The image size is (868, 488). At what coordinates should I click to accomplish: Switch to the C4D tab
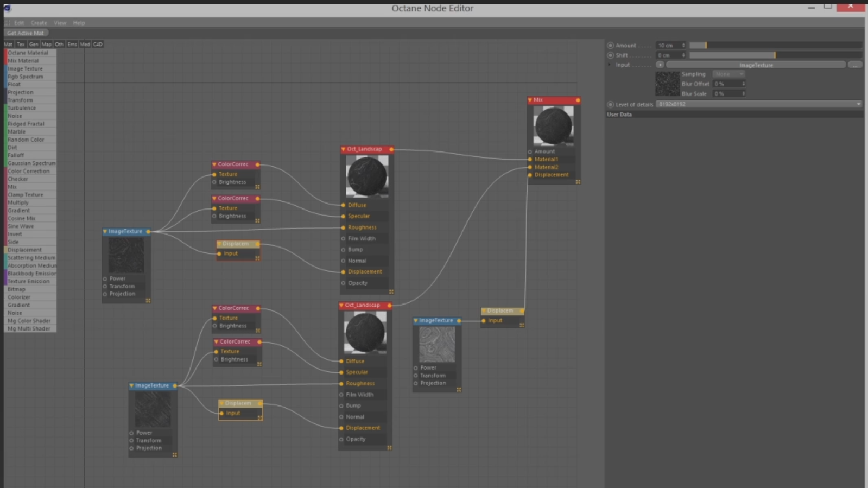point(98,45)
